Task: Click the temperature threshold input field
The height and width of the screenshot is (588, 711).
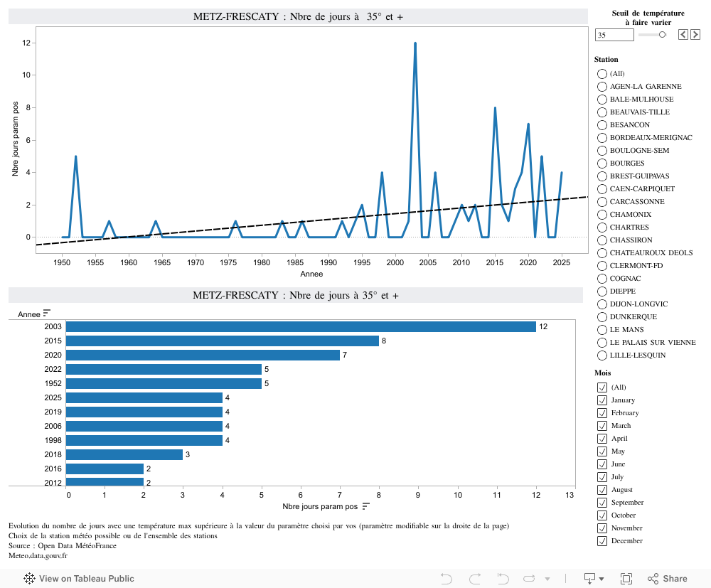Action: point(614,35)
